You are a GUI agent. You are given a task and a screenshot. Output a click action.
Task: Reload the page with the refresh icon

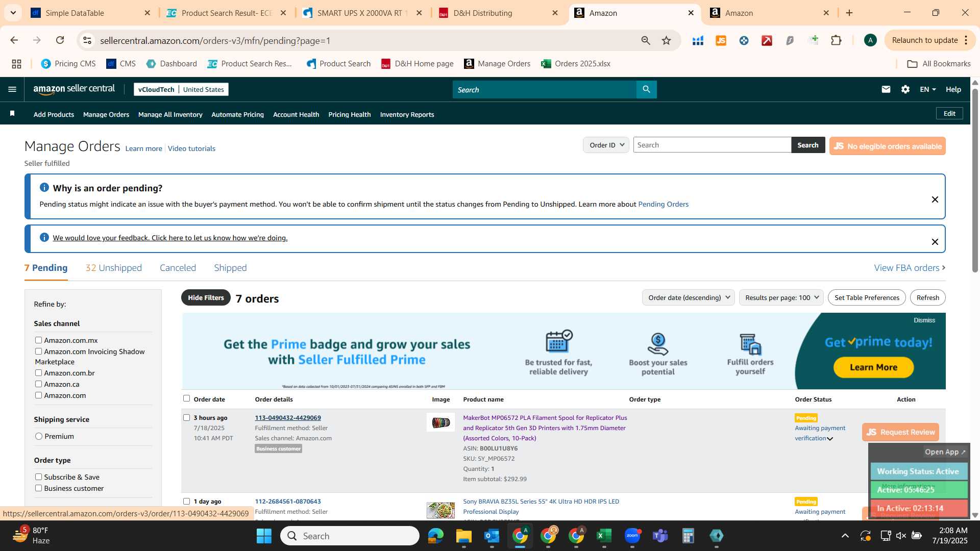tap(60, 40)
